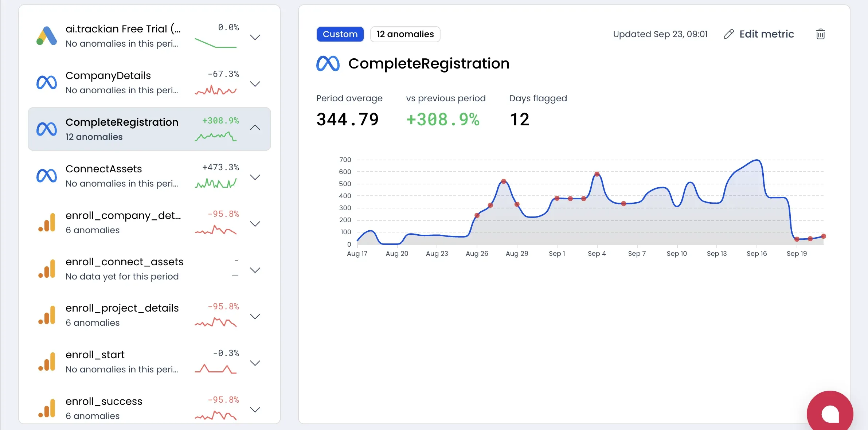Click the '6 anomalies' text under enroll_project_details
868x430 pixels.
[93, 323]
